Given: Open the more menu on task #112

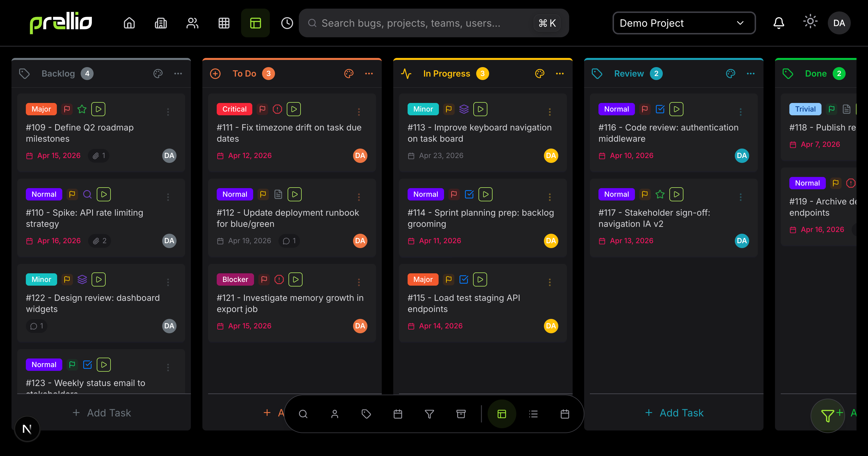Looking at the screenshot, I should tap(359, 197).
